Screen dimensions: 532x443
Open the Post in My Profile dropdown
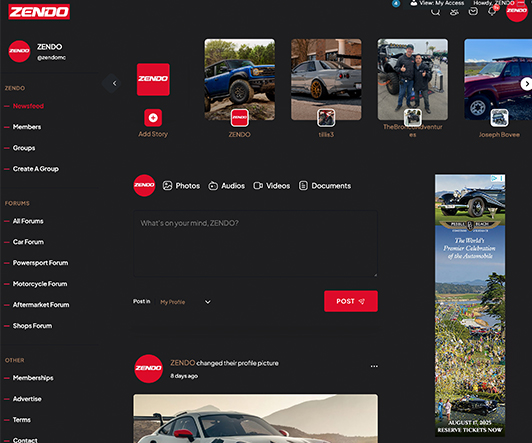185,302
